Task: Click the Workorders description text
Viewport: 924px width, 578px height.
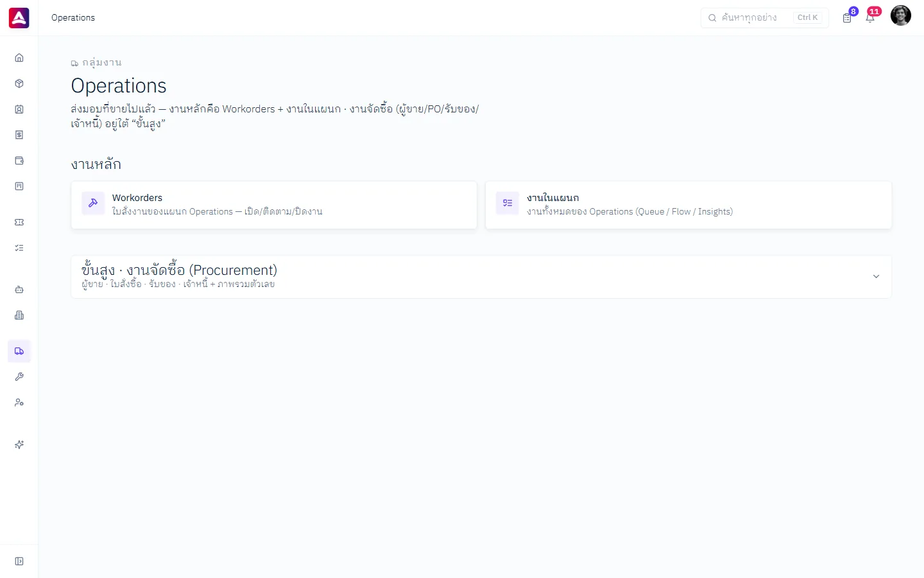Action: 218,211
